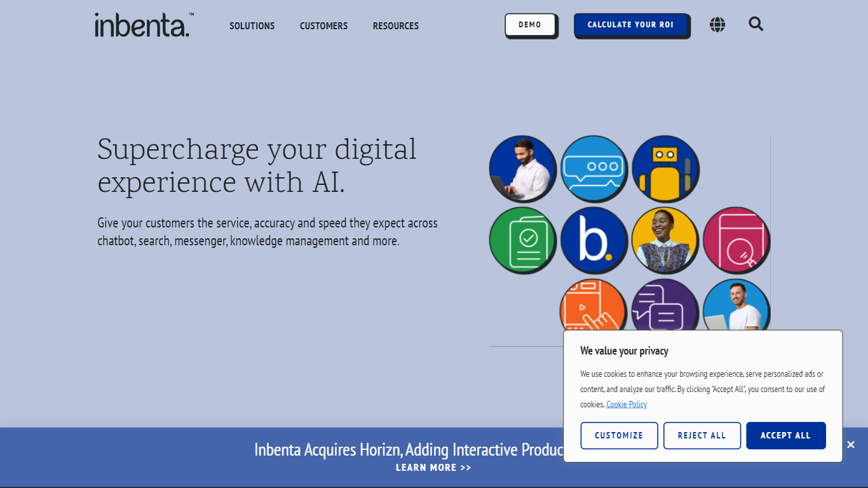
Task: Open the Customers menu
Action: click(x=323, y=26)
